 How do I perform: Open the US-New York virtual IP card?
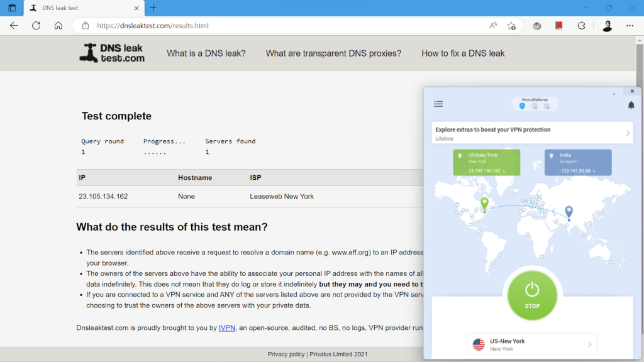pyautogui.click(x=487, y=163)
